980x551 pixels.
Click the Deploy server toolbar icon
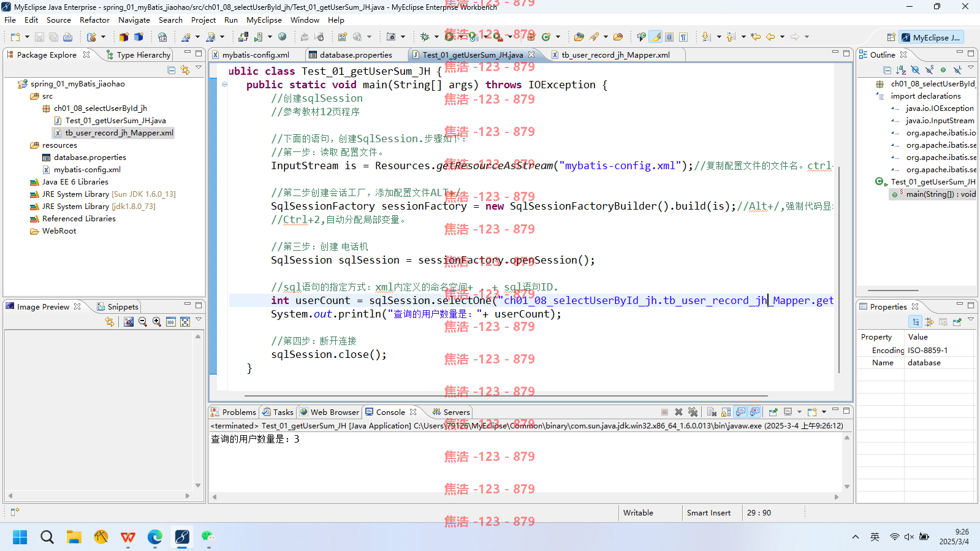coord(243,37)
